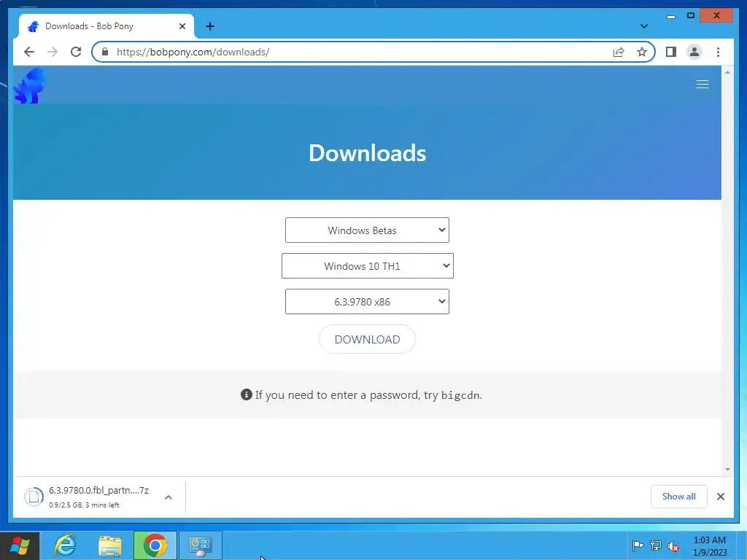Click the 0.9/2.5 GB download progress text
The width and height of the screenshot is (747, 560).
84,505
